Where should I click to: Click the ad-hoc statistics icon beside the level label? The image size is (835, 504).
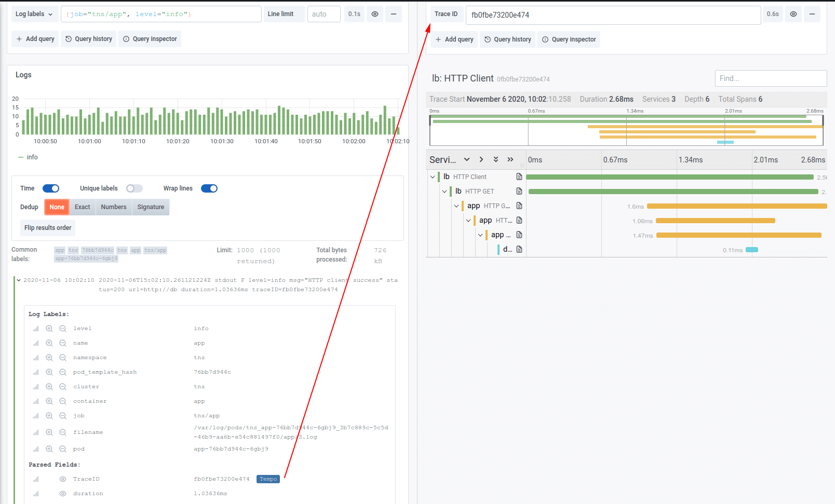(x=35, y=328)
